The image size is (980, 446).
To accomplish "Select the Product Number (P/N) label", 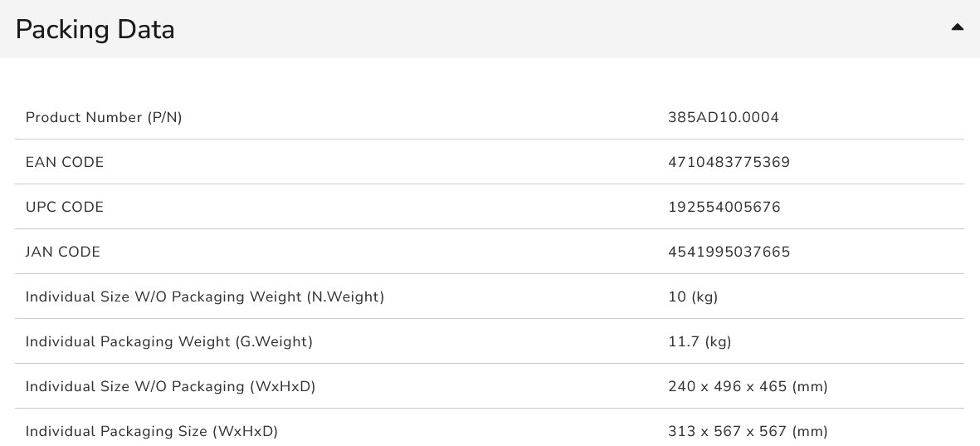I will coord(104,118).
